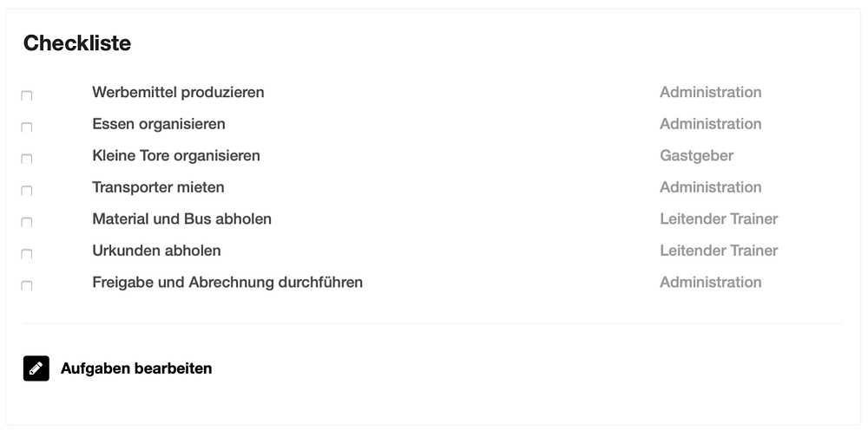This screenshot has height=437, width=868.
Task: Click the Essen organisieren task label
Action: (x=159, y=124)
